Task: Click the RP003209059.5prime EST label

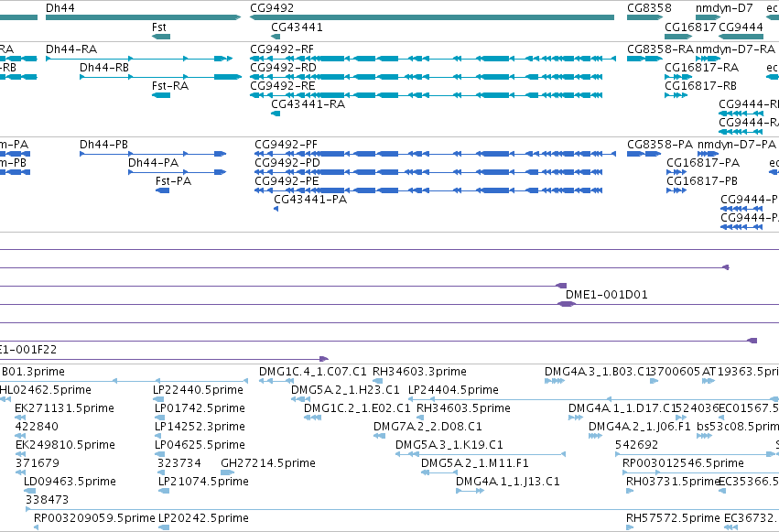Action: (94, 518)
